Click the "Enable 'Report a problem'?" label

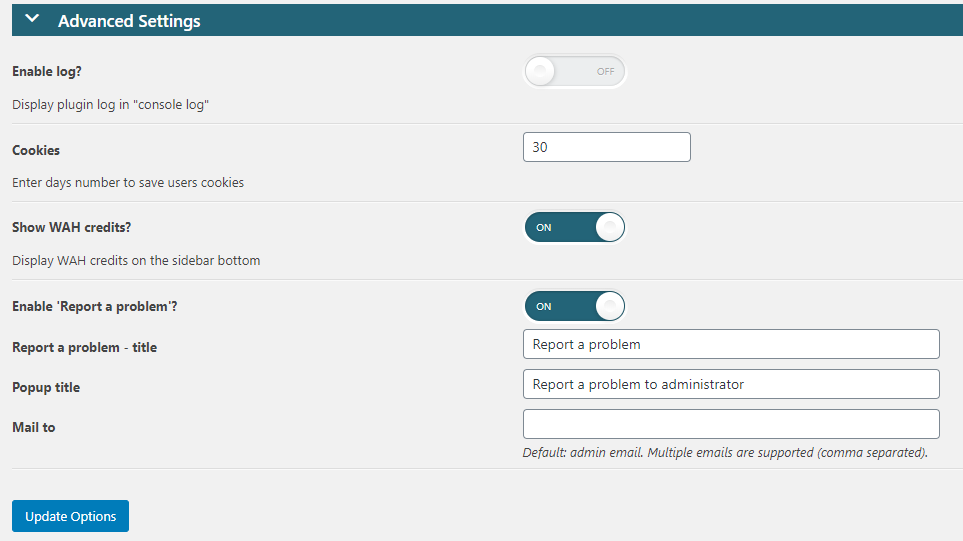click(95, 306)
